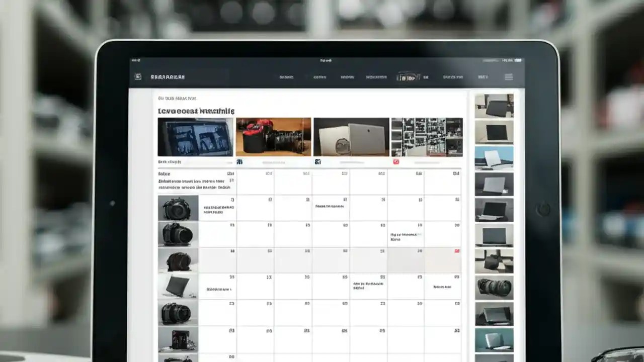Click the dark badge icon under the laptop feature image
The height and width of the screenshot is (362, 644).
[318, 162]
